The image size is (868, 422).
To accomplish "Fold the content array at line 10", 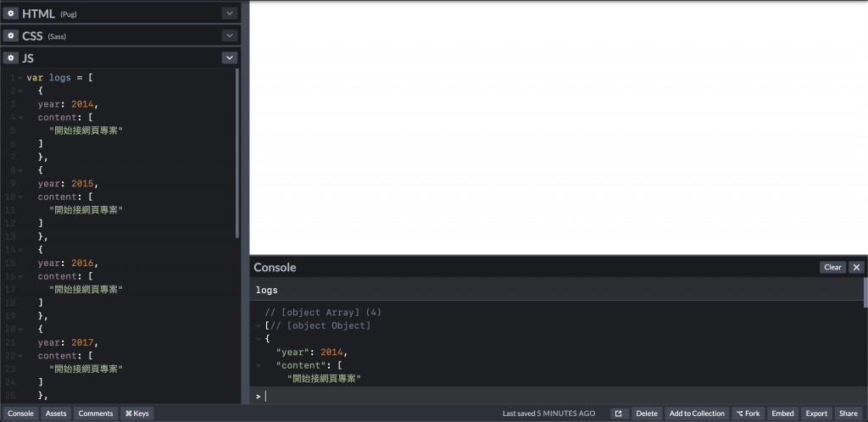I will [20, 197].
